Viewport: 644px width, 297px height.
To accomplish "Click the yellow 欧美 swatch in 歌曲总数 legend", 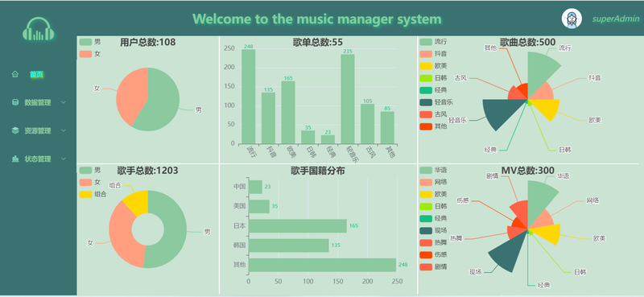I will (x=426, y=66).
